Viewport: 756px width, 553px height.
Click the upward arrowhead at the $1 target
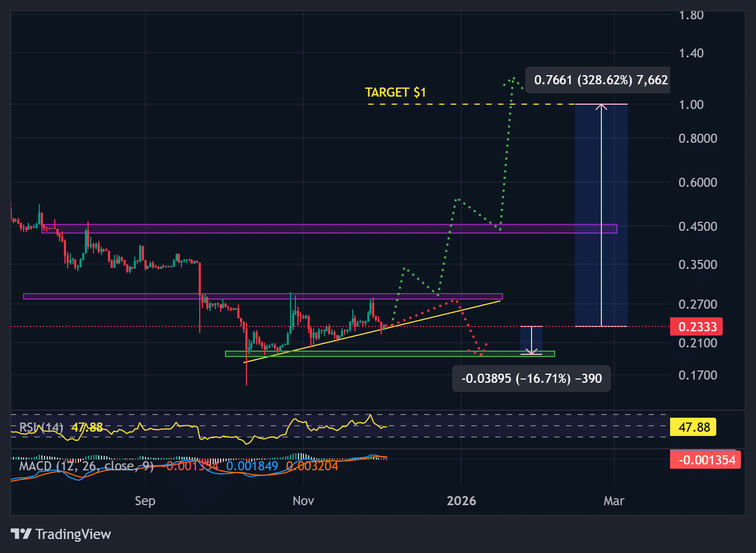point(601,106)
